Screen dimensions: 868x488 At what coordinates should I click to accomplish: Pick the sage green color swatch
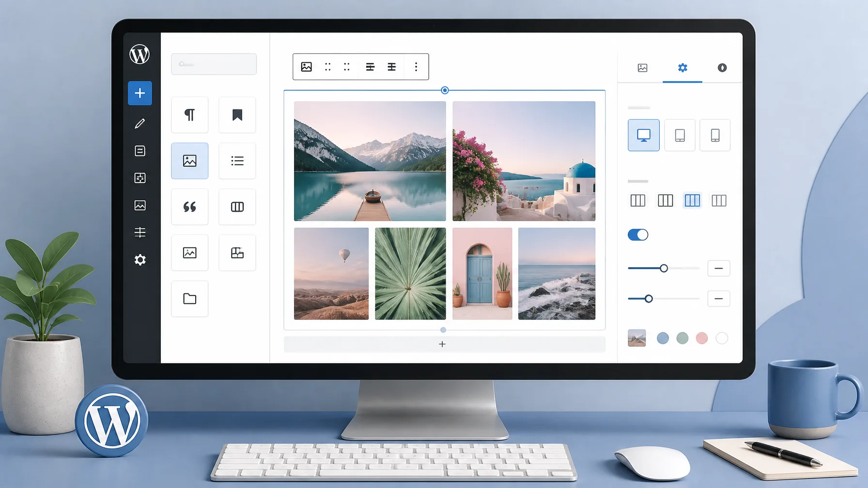pyautogui.click(x=682, y=338)
